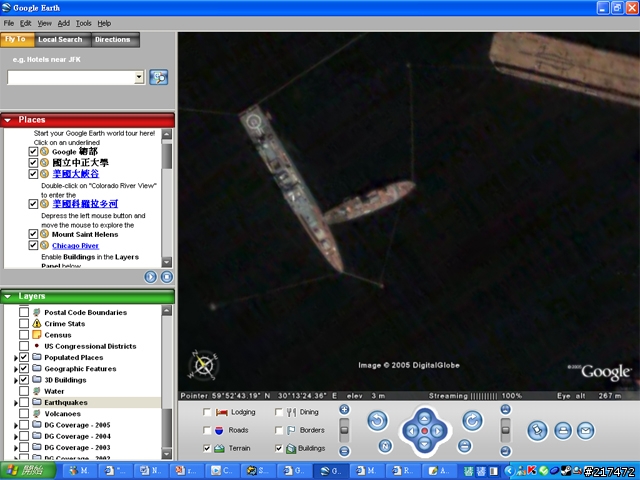Image resolution: width=640 pixels, height=480 pixels.
Task: Expand DG Coverage - 2005 folder
Action: [x=16, y=425]
